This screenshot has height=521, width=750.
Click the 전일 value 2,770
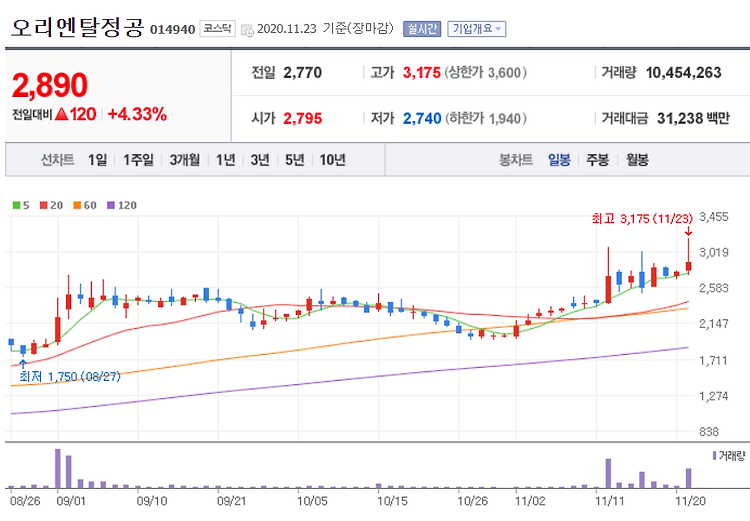[x=302, y=73]
